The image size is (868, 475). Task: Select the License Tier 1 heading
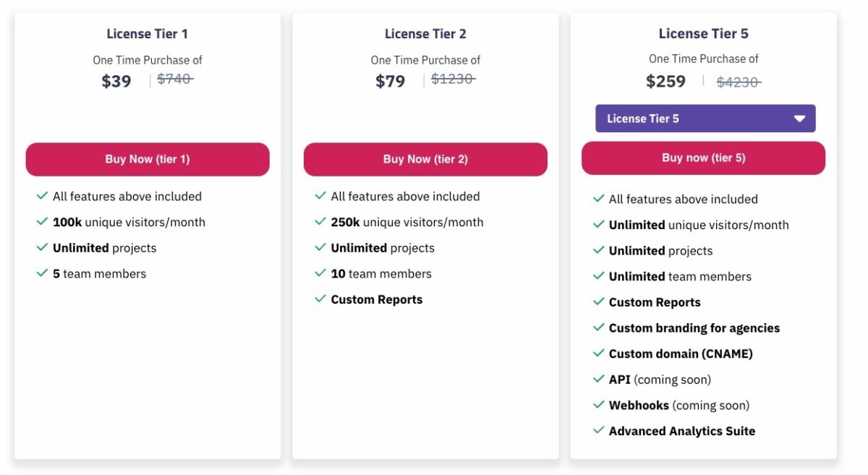tap(147, 34)
